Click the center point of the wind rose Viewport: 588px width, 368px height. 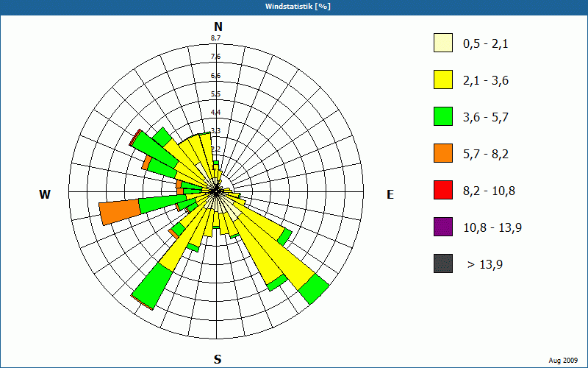[x=216, y=192]
